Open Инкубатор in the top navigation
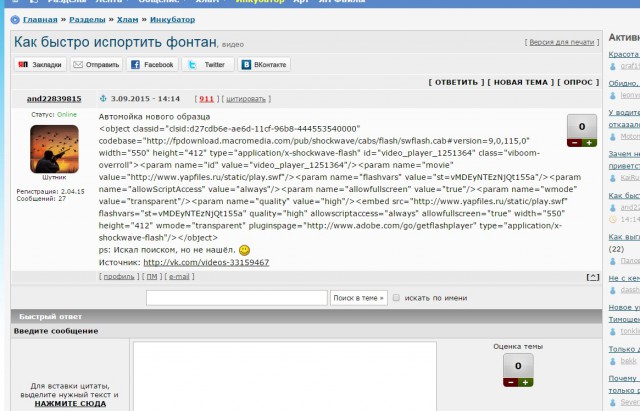Image resolution: width=640 pixels, height=411 pixels. tap(260, 2)
